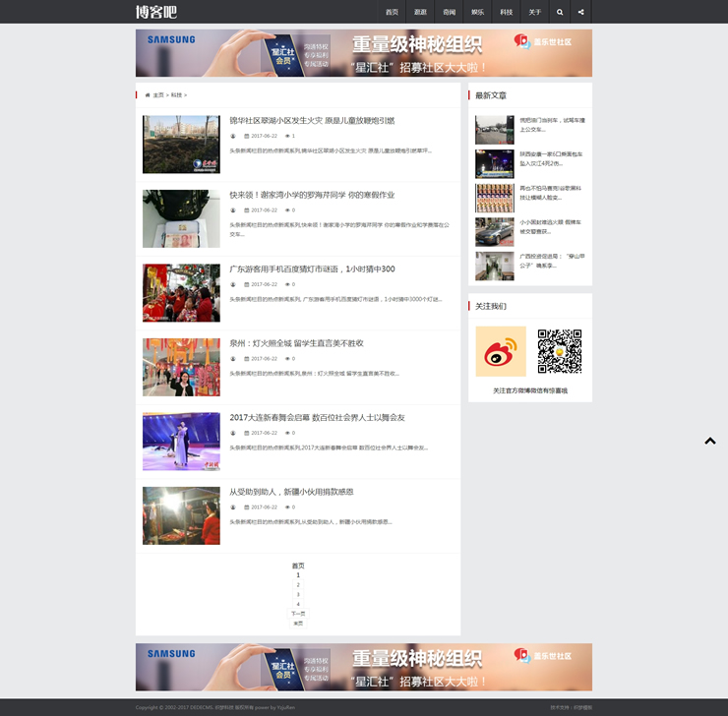This screenshot has width=728, height=716.
Task: Click the top Samsung banner advertisement
Action: 364,53
